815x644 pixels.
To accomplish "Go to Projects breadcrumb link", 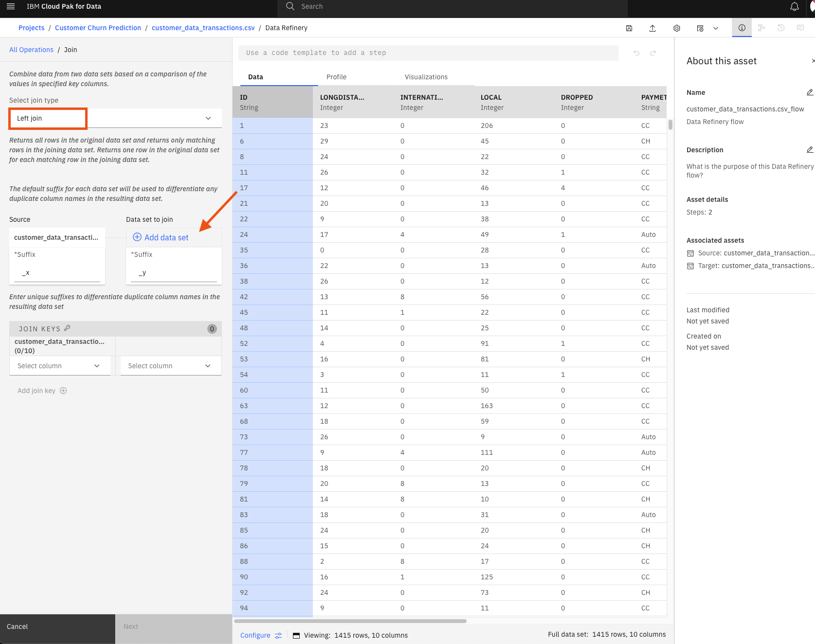I will [x=31, y=28].
